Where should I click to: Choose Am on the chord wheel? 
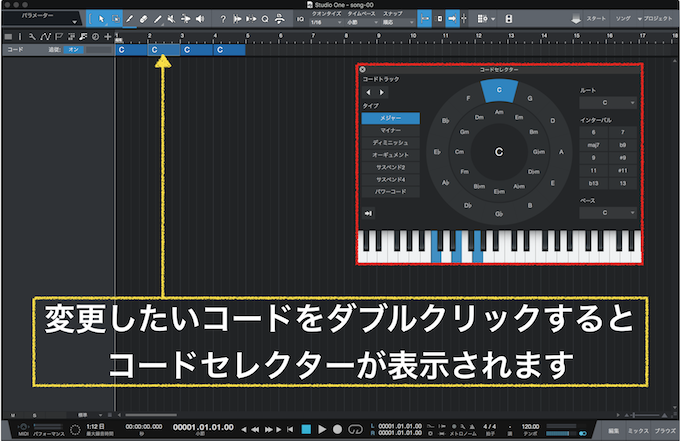coord(499,112)
